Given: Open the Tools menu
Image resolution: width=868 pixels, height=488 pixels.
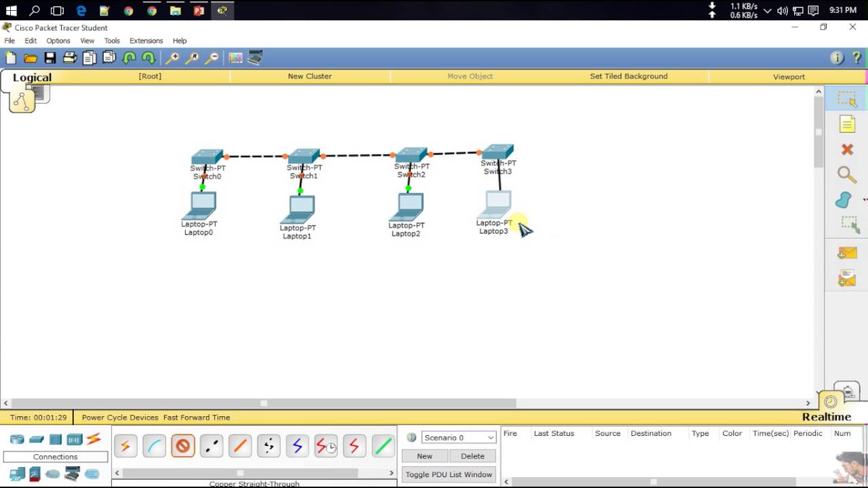Looking at the screenshot, I should click(112, 41).
